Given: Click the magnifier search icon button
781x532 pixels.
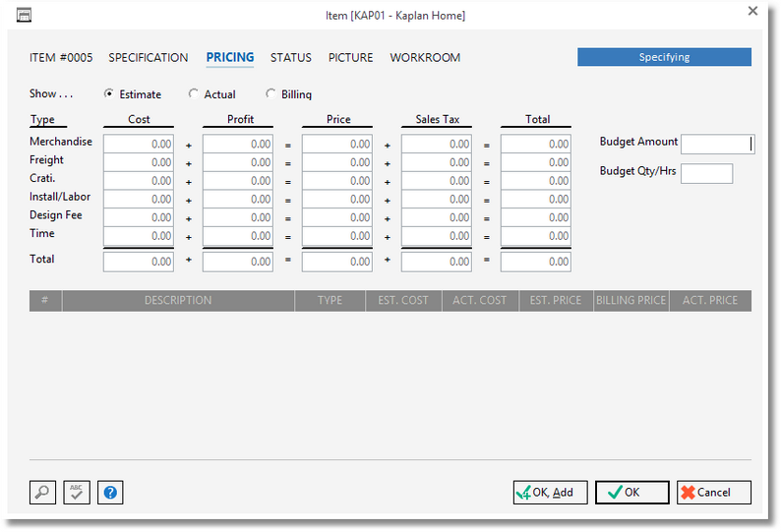Looking at the screenshot, I should (x=42, y=492).
